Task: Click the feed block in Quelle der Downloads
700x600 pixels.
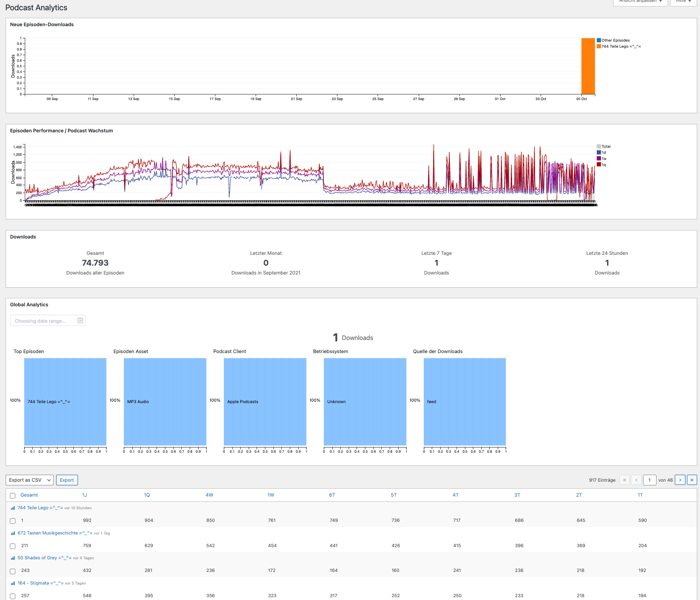Action: pyautogui.click(x=465, y=402)
